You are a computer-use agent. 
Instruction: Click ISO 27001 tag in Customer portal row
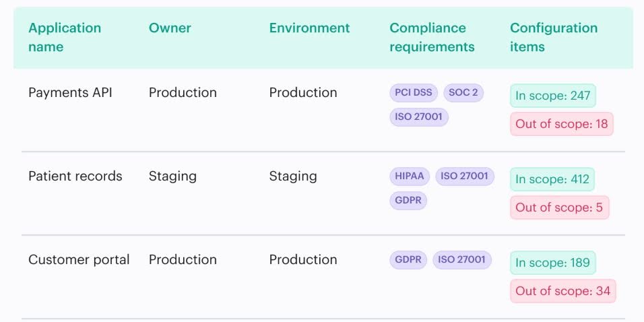click(462, 259)
